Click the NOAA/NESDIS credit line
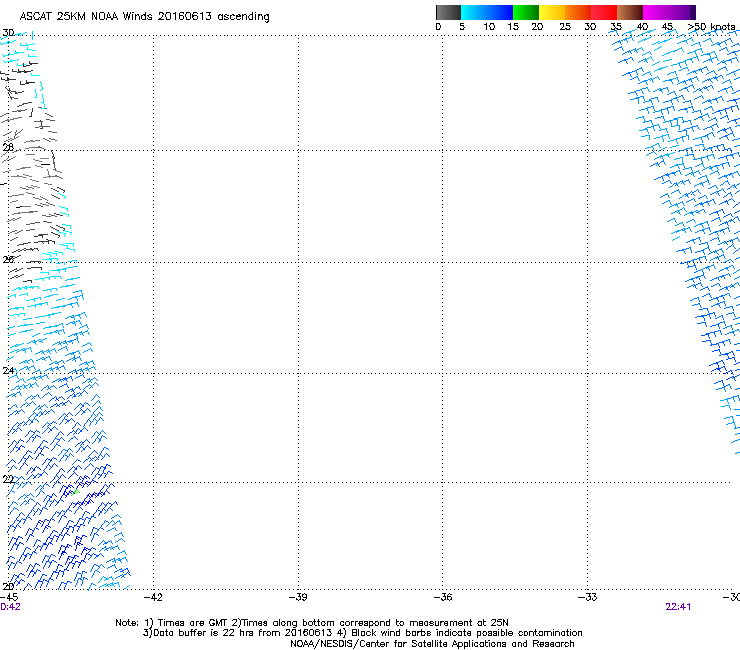This screenshot has height=650, width=740. [432, 644]
